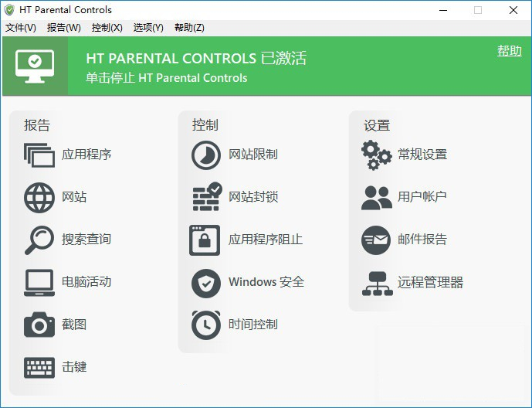Open 应用程序阻止 lock window icon
532x408 pixels.
pos(205,240)
